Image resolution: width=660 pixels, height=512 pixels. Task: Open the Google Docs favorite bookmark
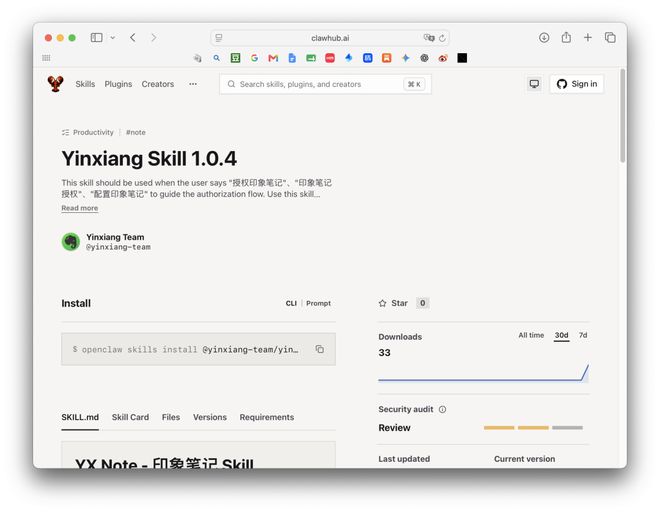292,58
